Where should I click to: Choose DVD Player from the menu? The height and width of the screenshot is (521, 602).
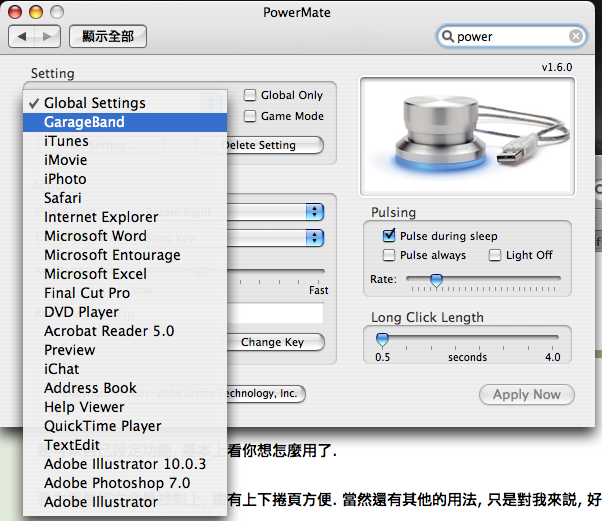(125, 312)
